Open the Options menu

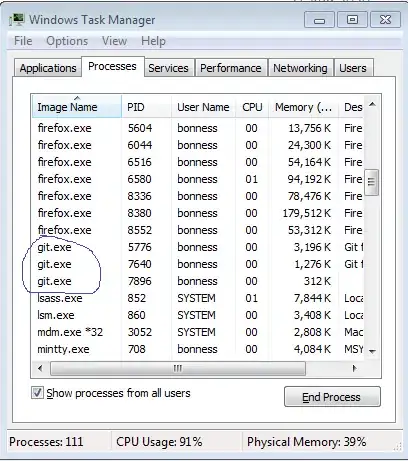point(67,41)
